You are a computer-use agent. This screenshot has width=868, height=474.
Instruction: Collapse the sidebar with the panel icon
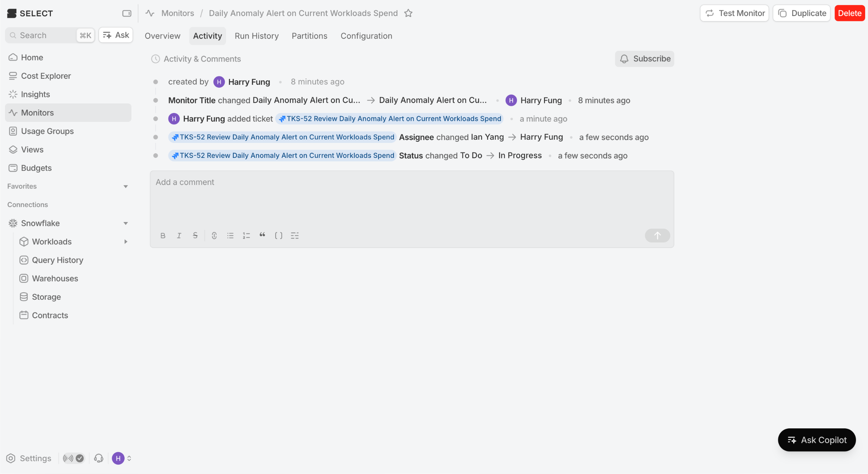pos(127,14)
